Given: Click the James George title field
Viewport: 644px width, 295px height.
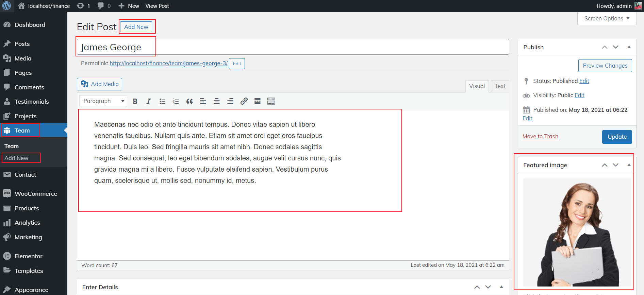Looking at the screenshot, I should point(293,47).
